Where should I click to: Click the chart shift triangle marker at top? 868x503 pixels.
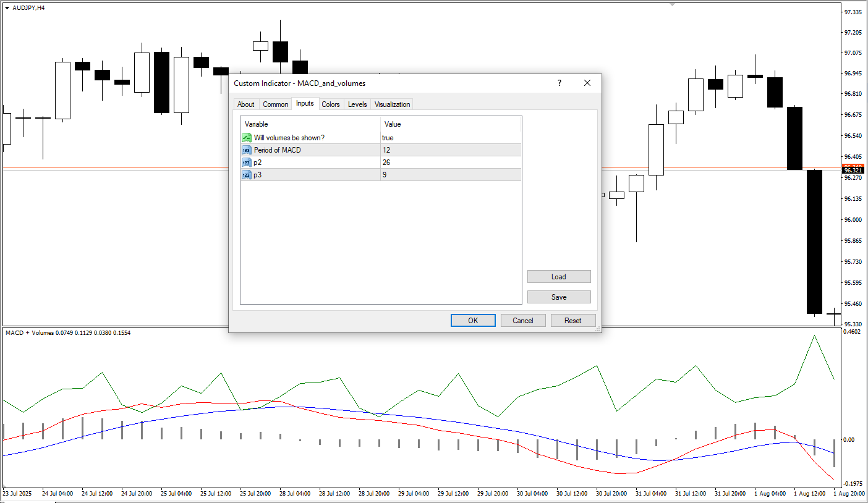coord(673,4)
